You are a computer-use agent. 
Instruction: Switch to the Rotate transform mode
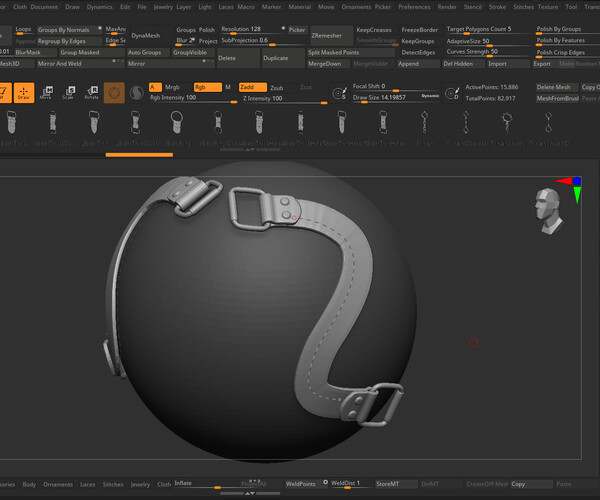coord(92,92)
